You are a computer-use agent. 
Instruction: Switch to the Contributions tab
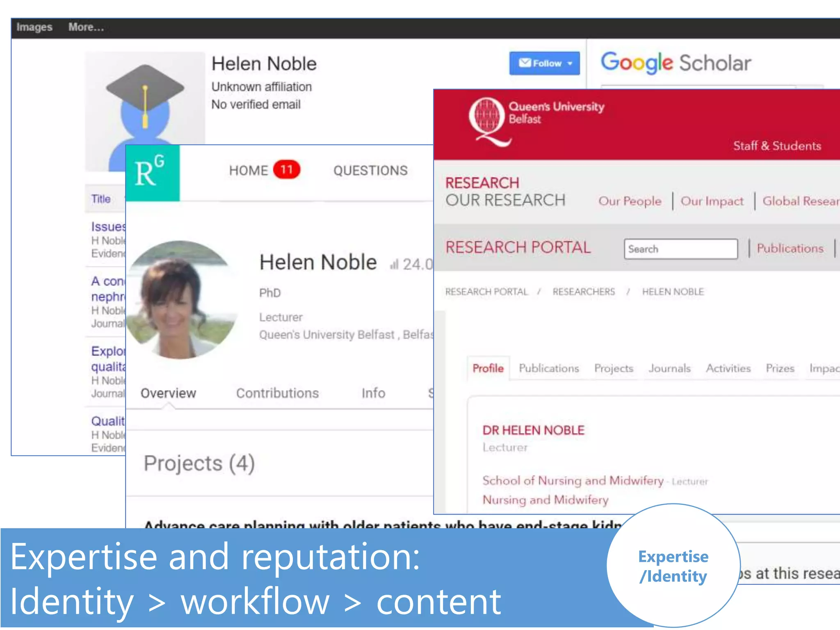tap(277, 393)
